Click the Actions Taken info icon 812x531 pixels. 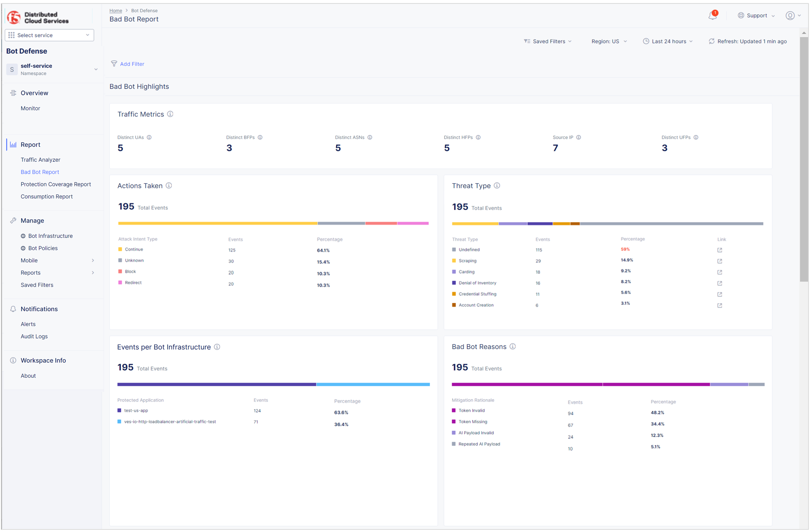click(x=169, y=186)
